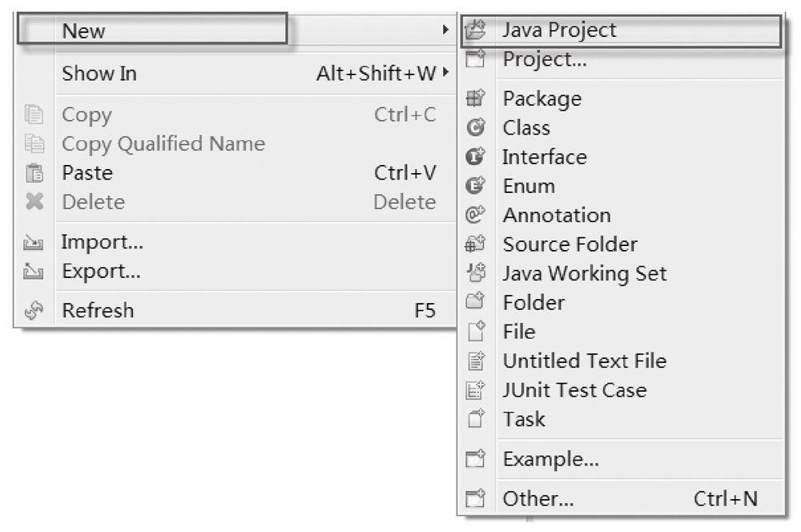Click the Java Working Set icon

click(x=476, y=272)
